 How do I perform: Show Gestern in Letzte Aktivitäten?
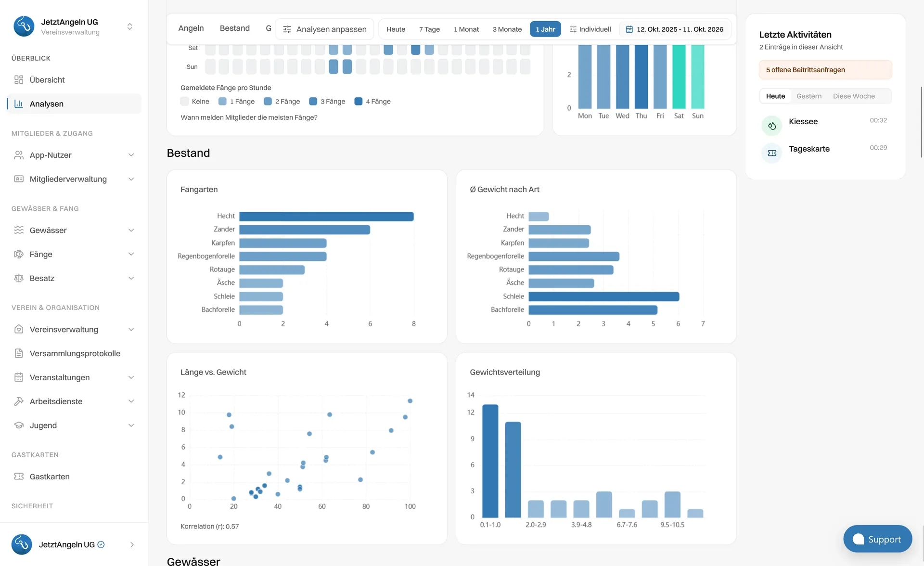809,96
